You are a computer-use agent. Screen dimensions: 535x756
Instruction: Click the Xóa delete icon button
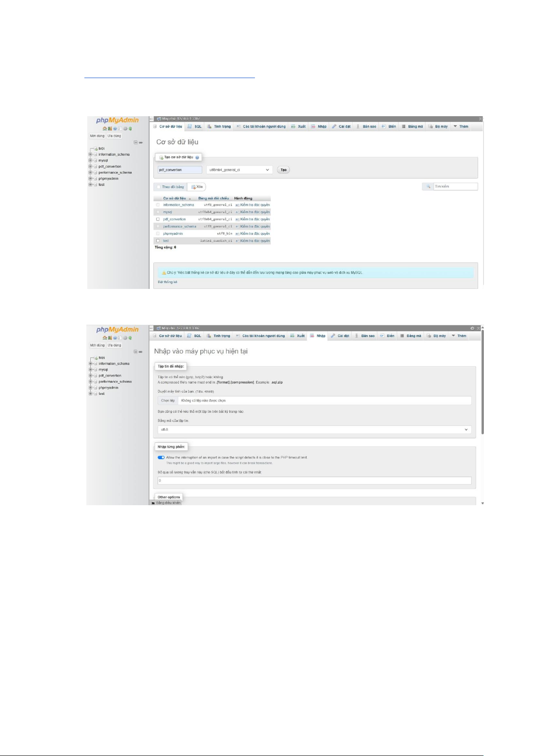pos(194,187)
